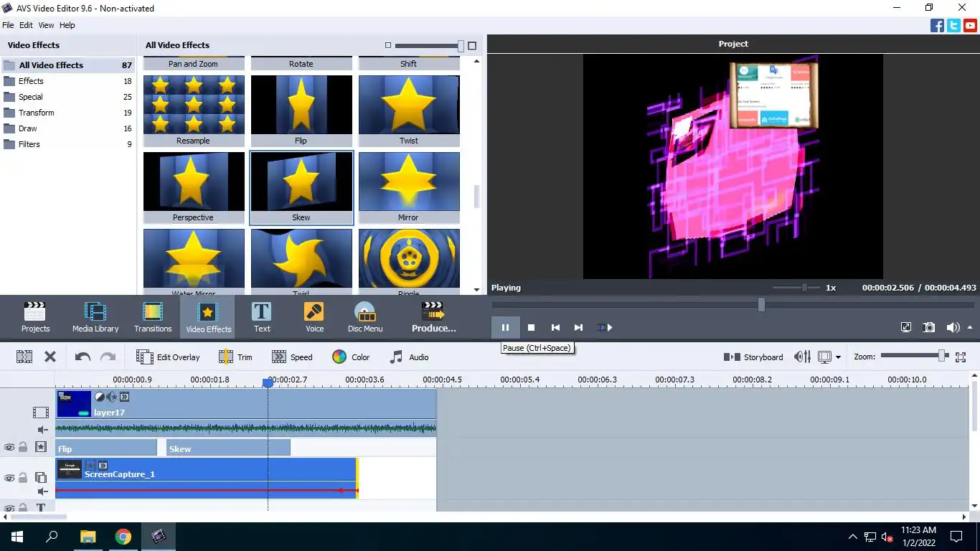Open the Speed settings

click(292, 357)
